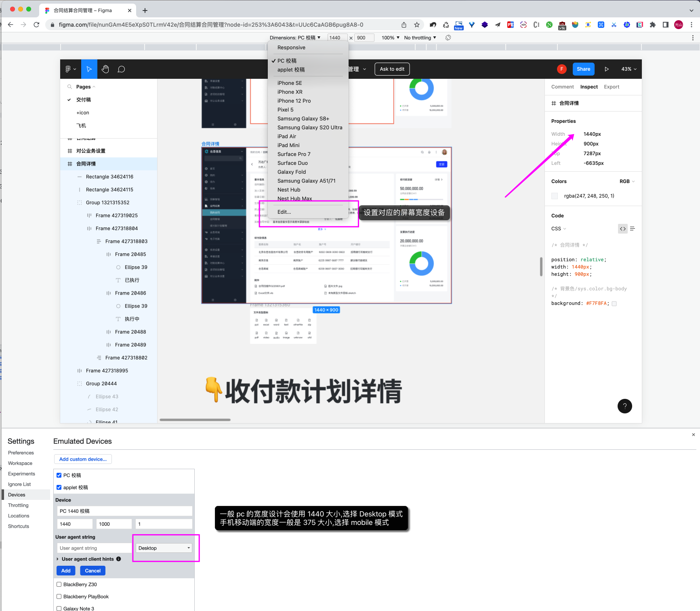Click the device height field showing 1000
Image resolution: width=700 pixels, height=611 pixels.
pyautogui.click(x=114, y=524)
